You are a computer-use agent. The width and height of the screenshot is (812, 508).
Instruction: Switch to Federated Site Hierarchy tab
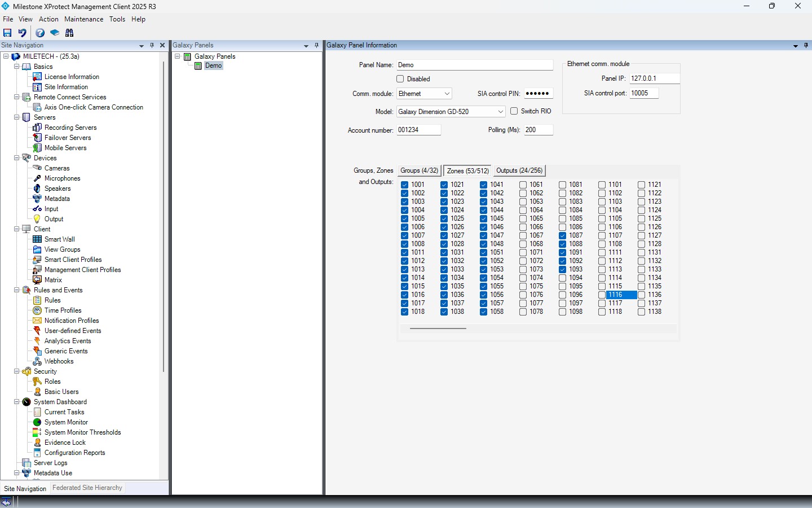87,488
